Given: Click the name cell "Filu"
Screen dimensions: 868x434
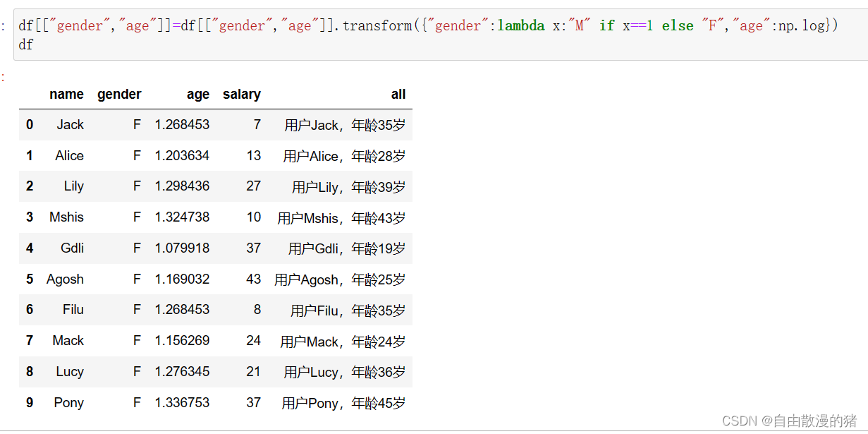Looking at the screenshot, I should (x=73, y=310).
